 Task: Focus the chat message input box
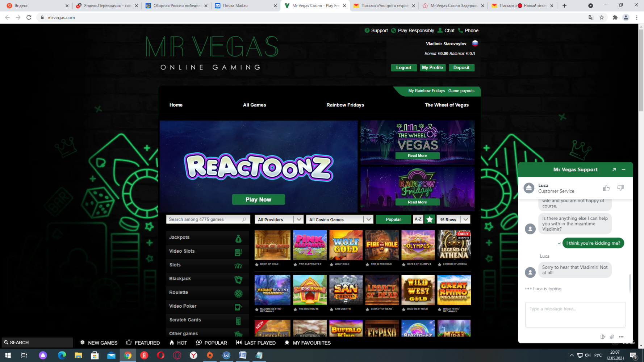(x=575, y=315)
